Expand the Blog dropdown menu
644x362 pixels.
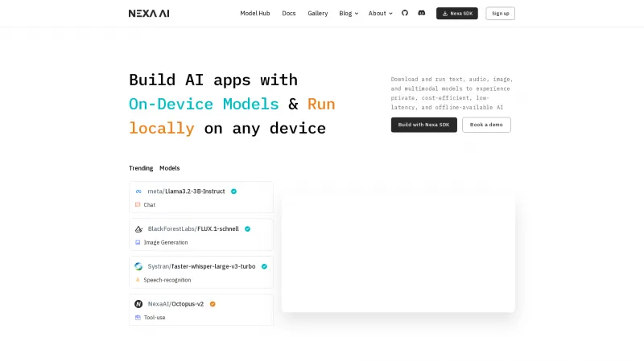click(349, 13)
